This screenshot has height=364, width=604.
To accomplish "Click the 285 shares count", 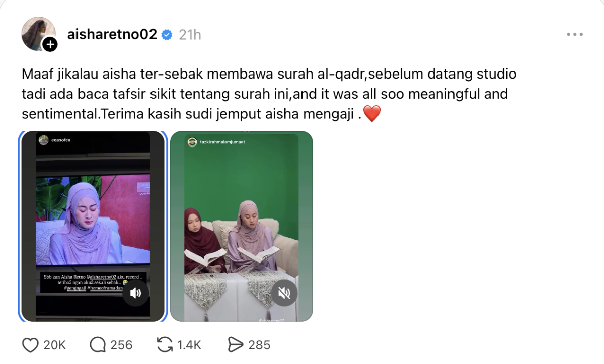I will [259, 345].
